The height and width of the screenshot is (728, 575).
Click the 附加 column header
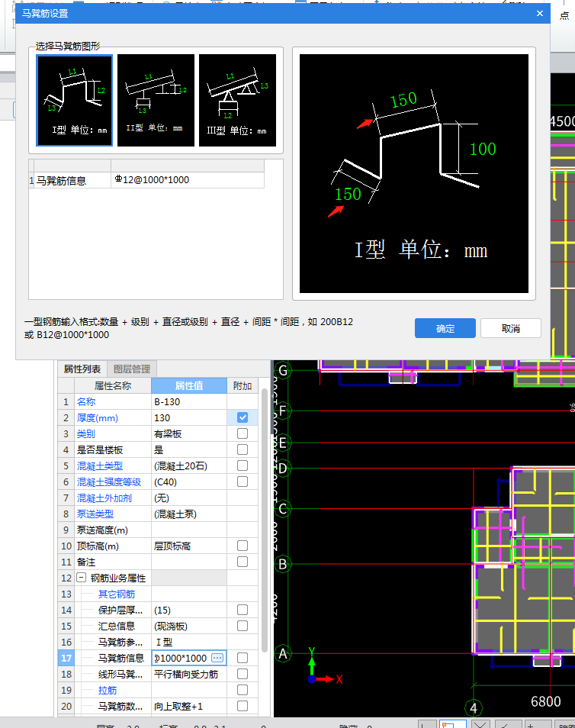(x=243, y=386)
